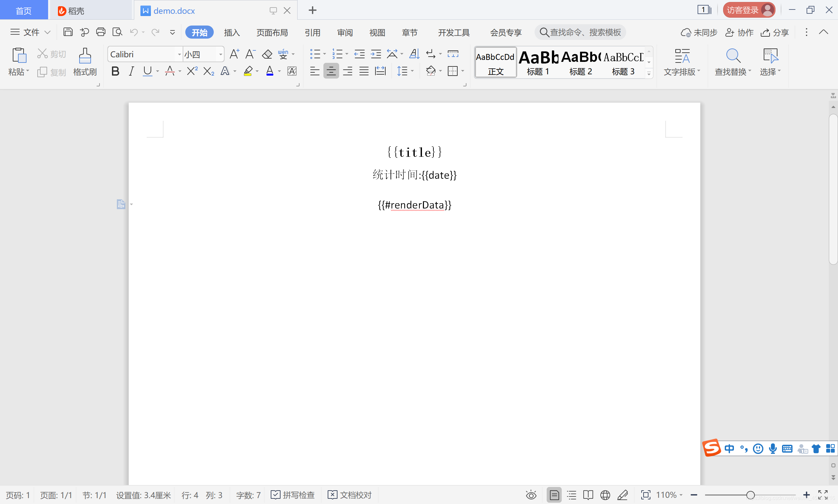Screen dimensions: 838x504
Task: Click 文档校对 in status bar
Action: click(350, 495)
